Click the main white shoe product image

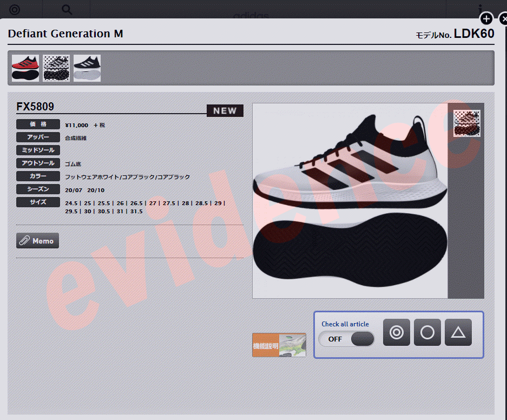pos(350,200)
